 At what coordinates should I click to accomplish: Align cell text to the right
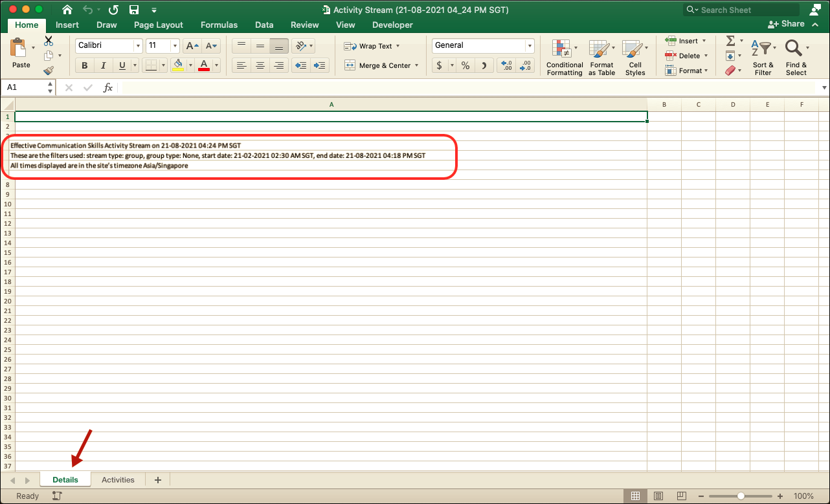click(280, 65)
